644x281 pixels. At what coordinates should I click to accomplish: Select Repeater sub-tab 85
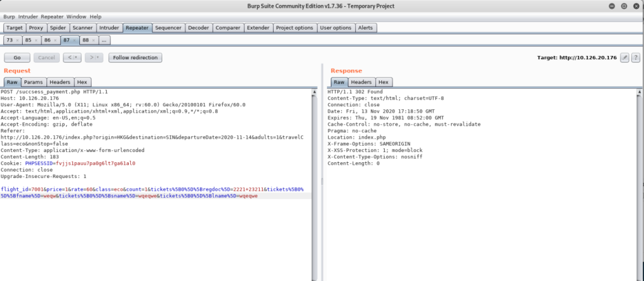28,40
